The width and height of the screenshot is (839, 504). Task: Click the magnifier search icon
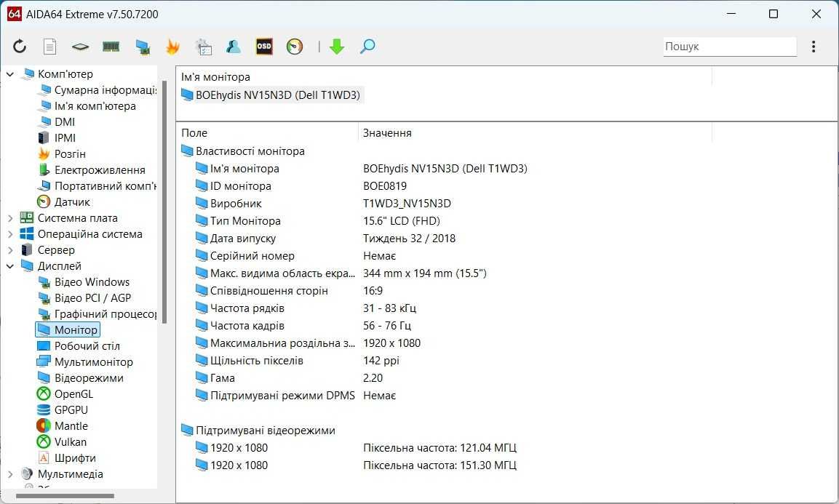click(x=367, y=47)
